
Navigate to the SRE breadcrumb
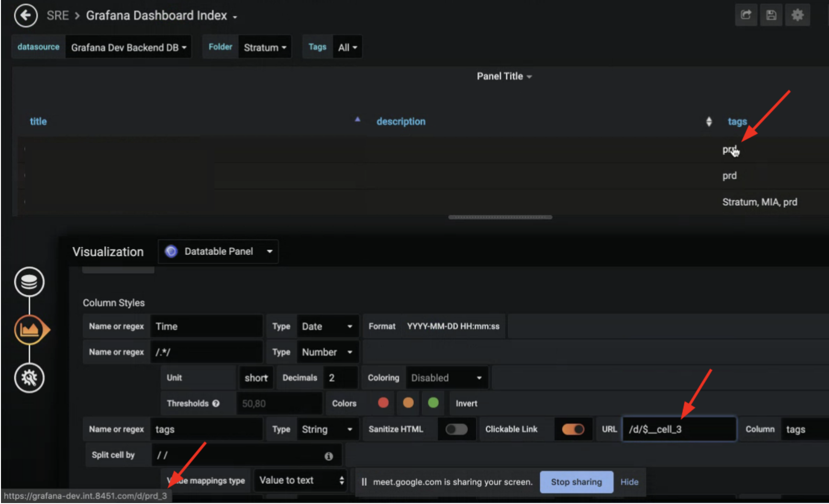57,15
